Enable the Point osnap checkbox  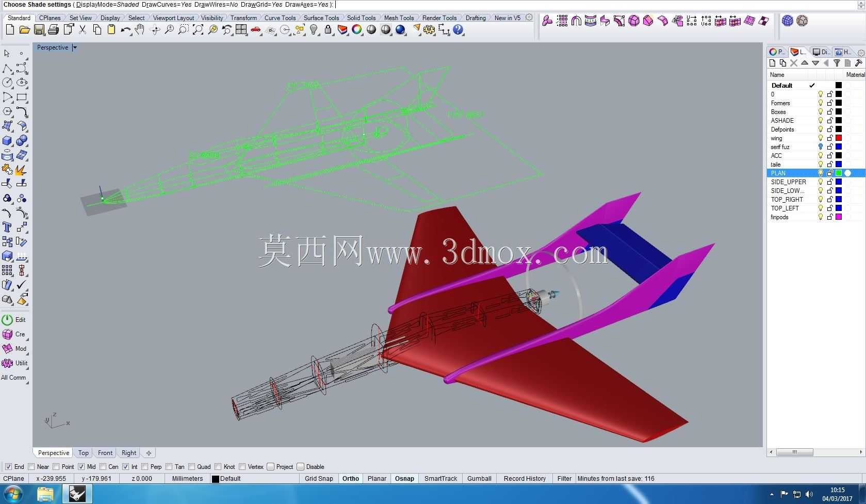(x=57, y=467)
